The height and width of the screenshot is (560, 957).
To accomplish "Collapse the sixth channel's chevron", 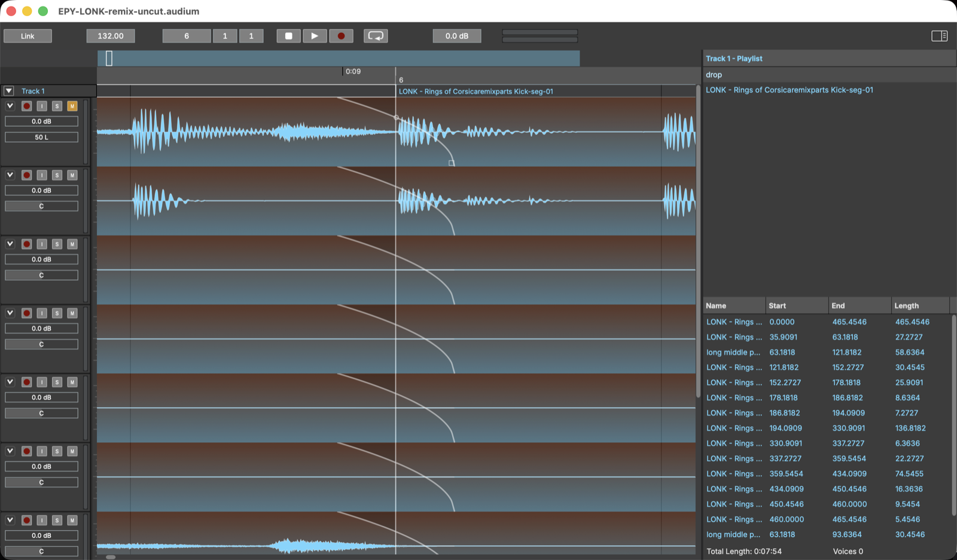I will (x=10, y=451).
